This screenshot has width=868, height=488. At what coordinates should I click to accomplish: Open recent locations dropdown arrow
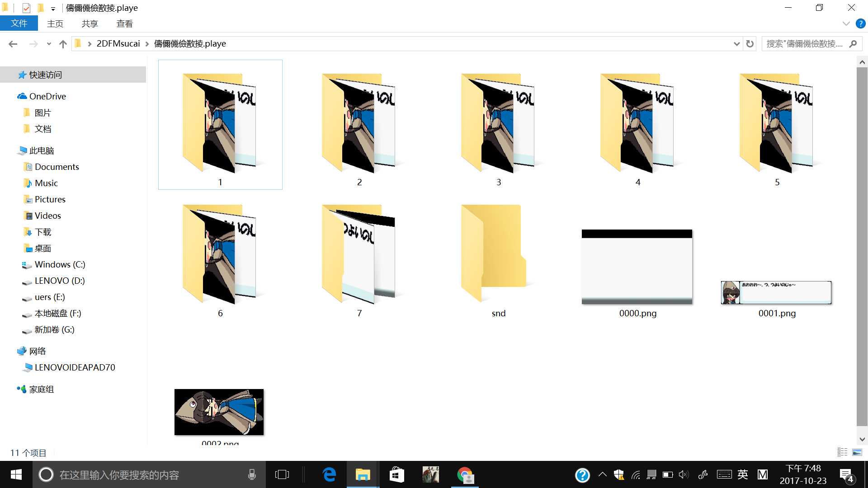49,44
